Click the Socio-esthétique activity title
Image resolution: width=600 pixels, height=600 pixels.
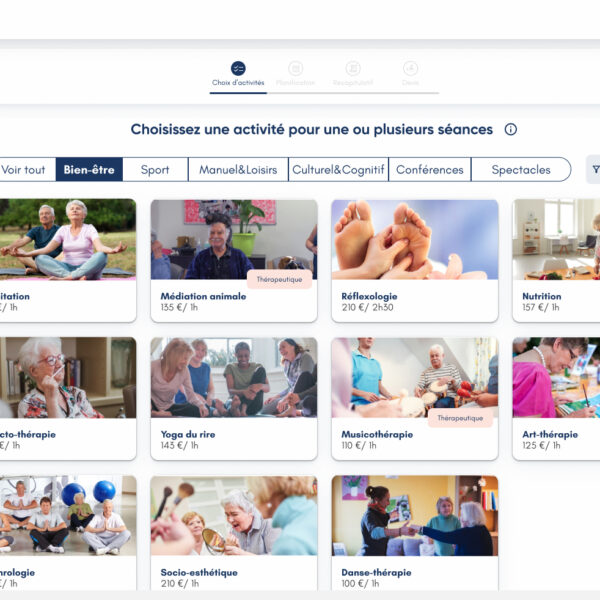199,572
